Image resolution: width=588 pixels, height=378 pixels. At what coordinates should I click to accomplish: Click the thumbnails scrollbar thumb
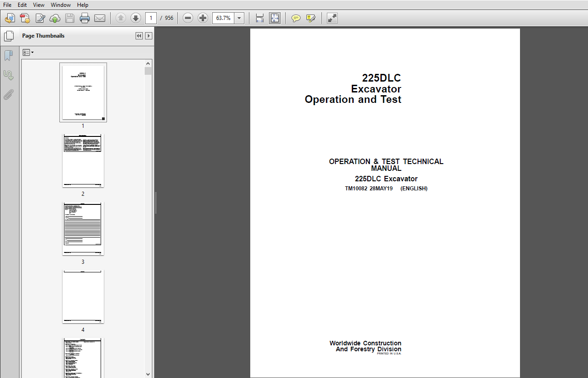pyautogui.click(x=148, y=71)
